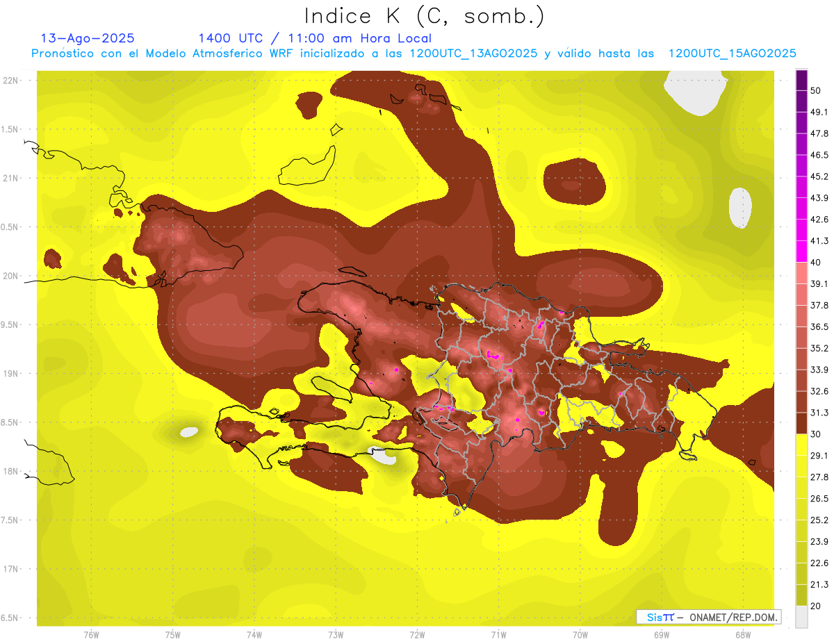Screen dimensions: 834x644
Task: Click the '70W' longitude label
Action: tap(580, 634)
